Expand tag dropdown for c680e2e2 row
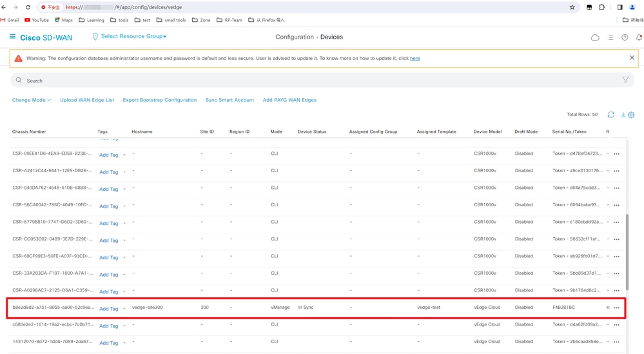644x354 pixels. [x=124, y=326]
